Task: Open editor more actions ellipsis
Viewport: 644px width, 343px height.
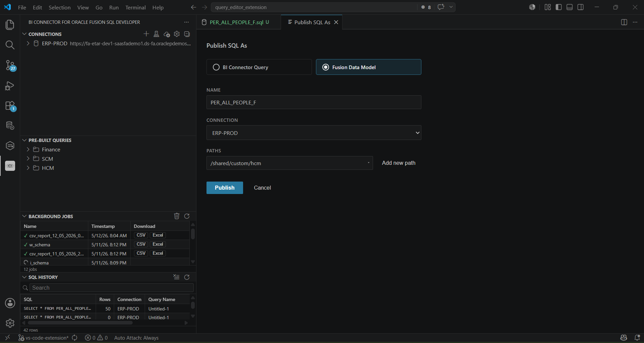Action: (x=635, y=22)
